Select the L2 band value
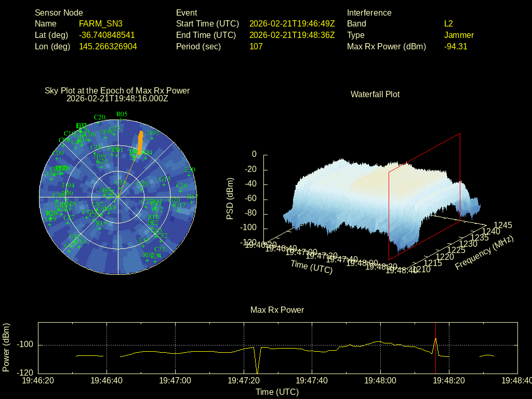The width and height of the screenshot is (532, 399). 448,24
